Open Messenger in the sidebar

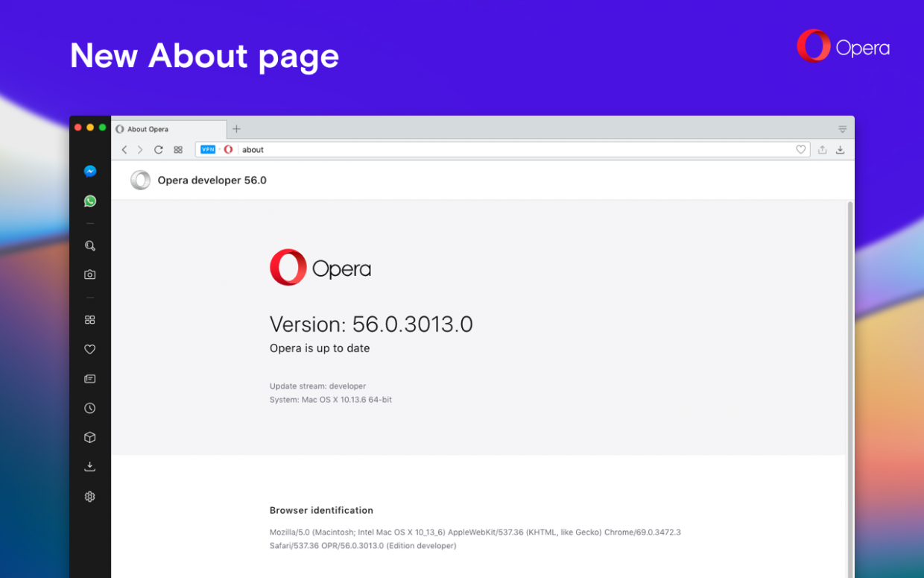(90, 172)
